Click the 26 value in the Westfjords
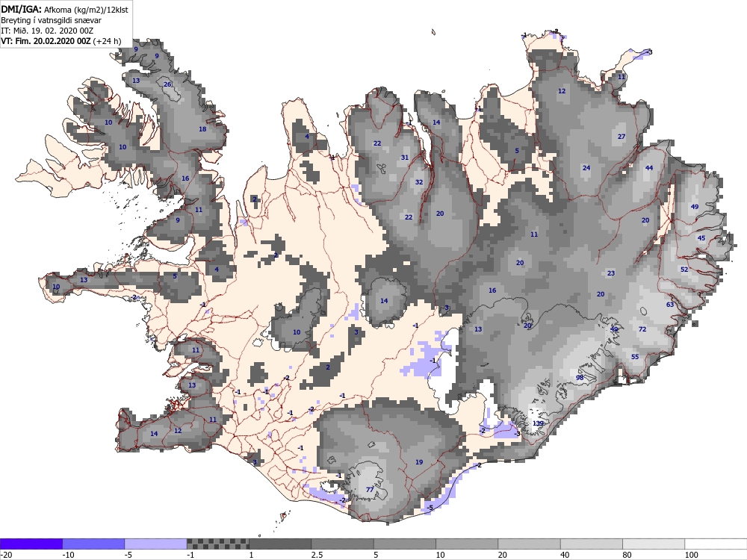This screenshot has height=560, width=747. click(x=167, y=84)
